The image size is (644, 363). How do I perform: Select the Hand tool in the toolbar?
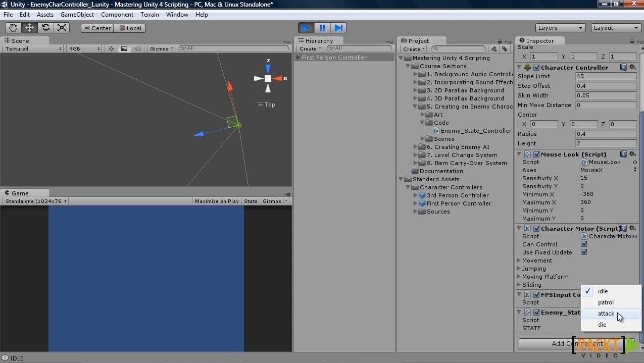[13, 28]
